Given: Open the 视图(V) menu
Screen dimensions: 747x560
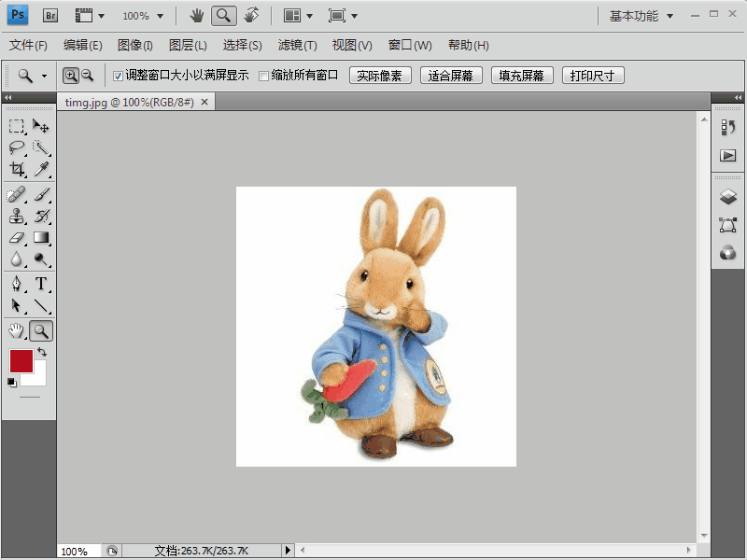Looking at the screenshot, I should [352, 45].
